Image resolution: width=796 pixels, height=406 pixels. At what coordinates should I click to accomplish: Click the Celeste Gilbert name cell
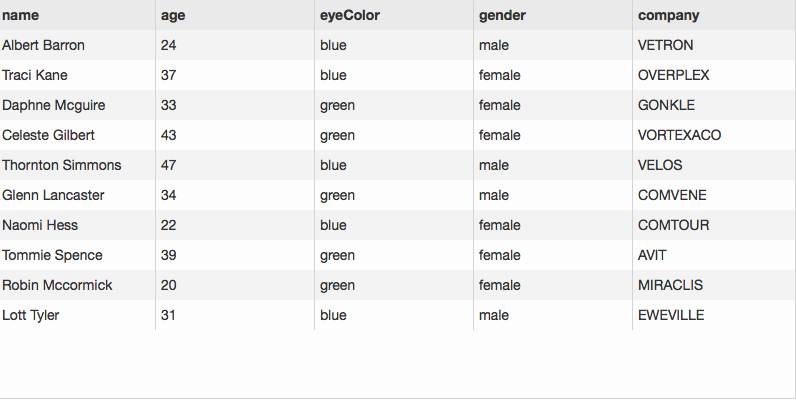click(x=77, y=135)
